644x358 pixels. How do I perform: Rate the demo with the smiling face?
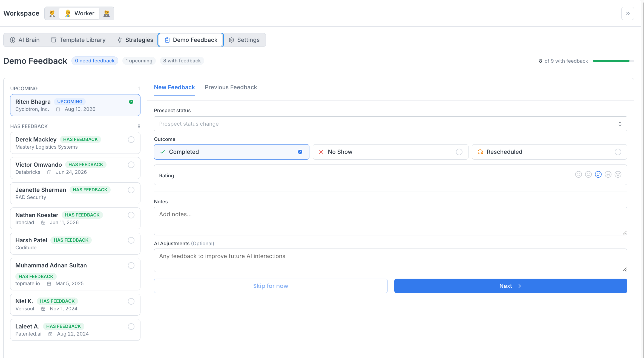point(598,174)
